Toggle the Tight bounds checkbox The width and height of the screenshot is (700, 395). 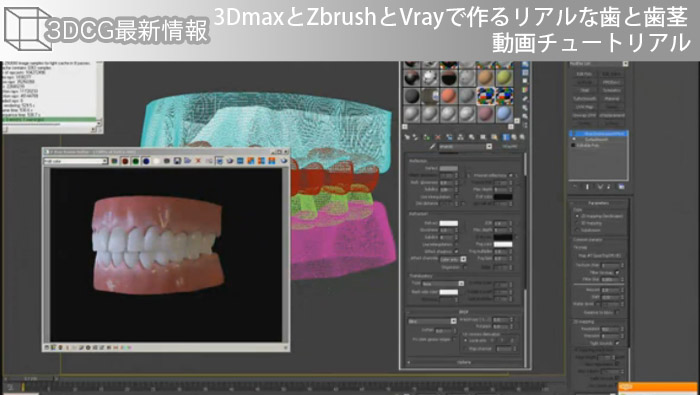(617, 343)
